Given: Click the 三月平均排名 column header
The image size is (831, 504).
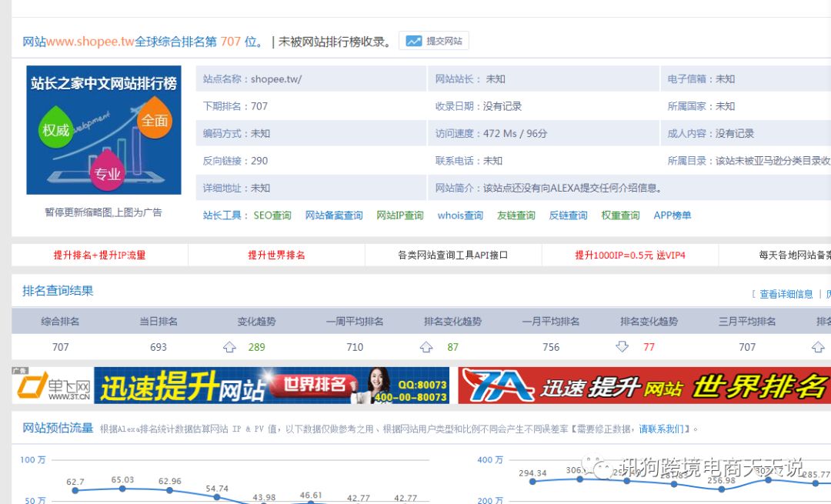Looking at the screenshot, I should click(747, 321).
